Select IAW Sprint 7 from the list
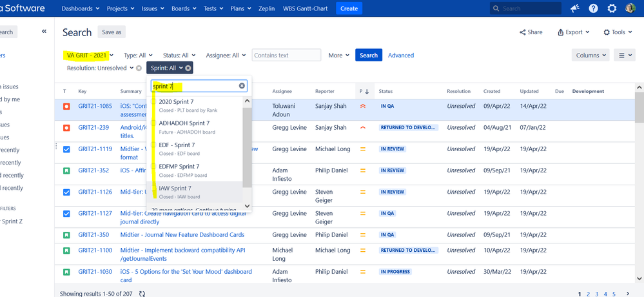 coord(175,189)
